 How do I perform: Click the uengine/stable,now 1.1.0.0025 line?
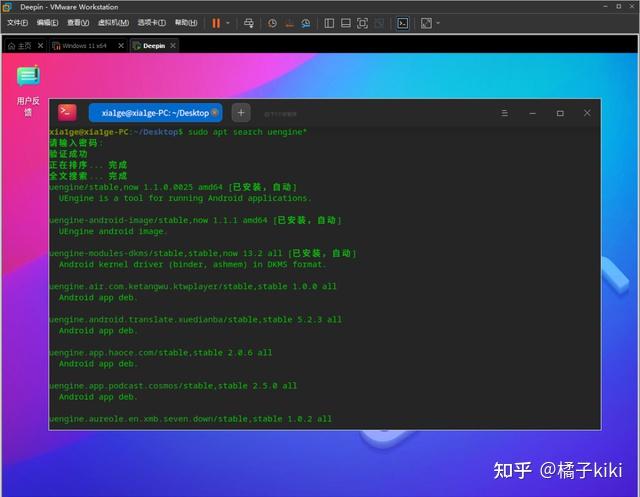point(173,187)
